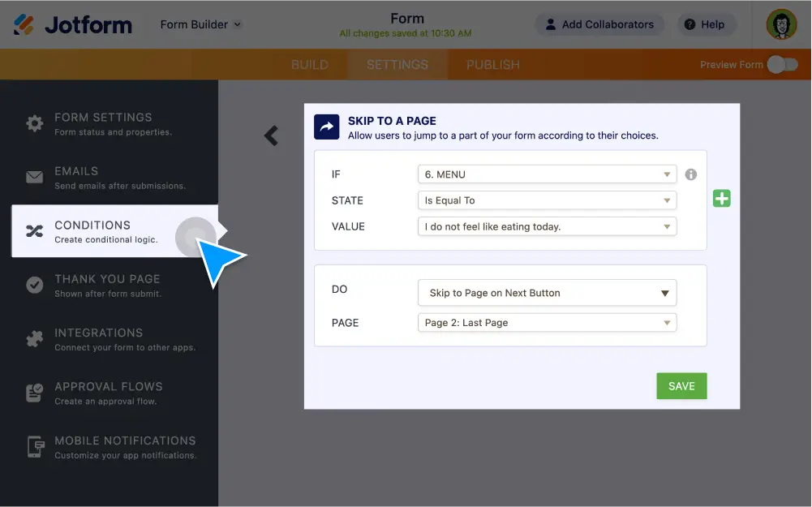Click the Integrations puzzle piece icon

pos(34,339)
